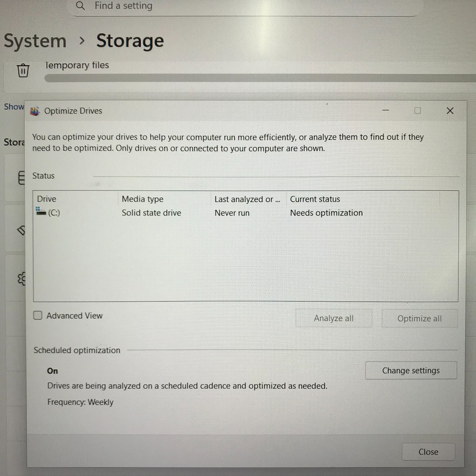Click the search magnifier icon in Settings
The height and width of the screenshot is (476, 476).
click(80, 6)
